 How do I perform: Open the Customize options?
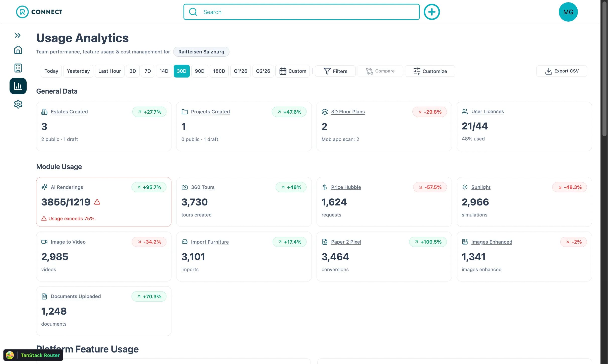point(430,71)
